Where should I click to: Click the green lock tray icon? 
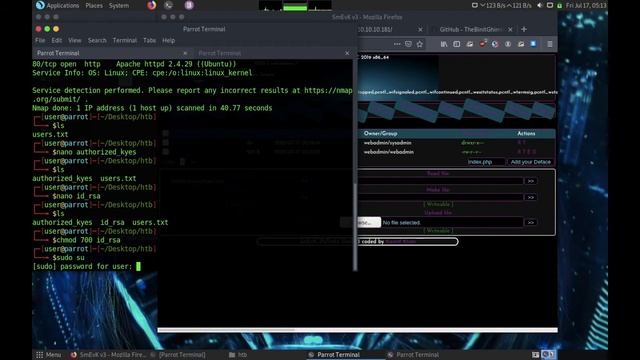point(560,5)
